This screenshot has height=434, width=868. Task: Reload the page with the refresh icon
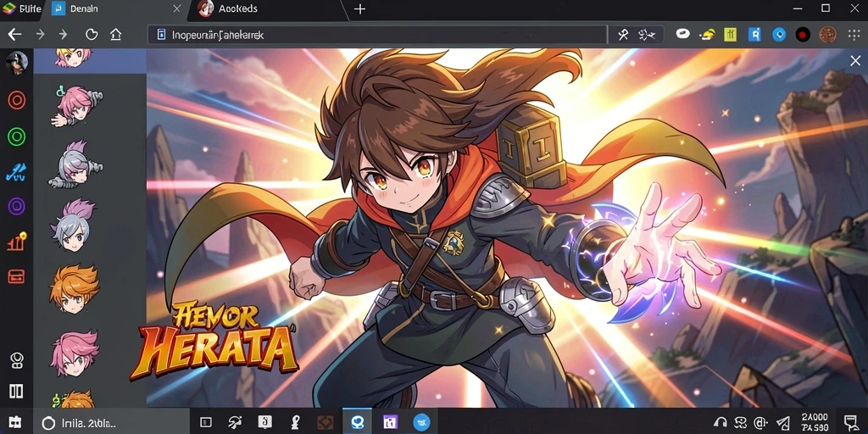pyautogui.click(x=92, y=34)
